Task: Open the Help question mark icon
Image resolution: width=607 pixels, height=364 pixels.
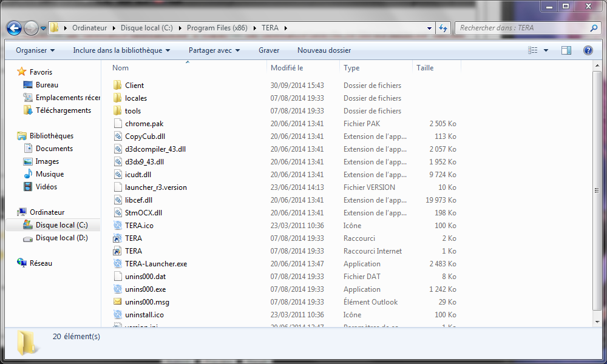Action: [x=588, y=50]
